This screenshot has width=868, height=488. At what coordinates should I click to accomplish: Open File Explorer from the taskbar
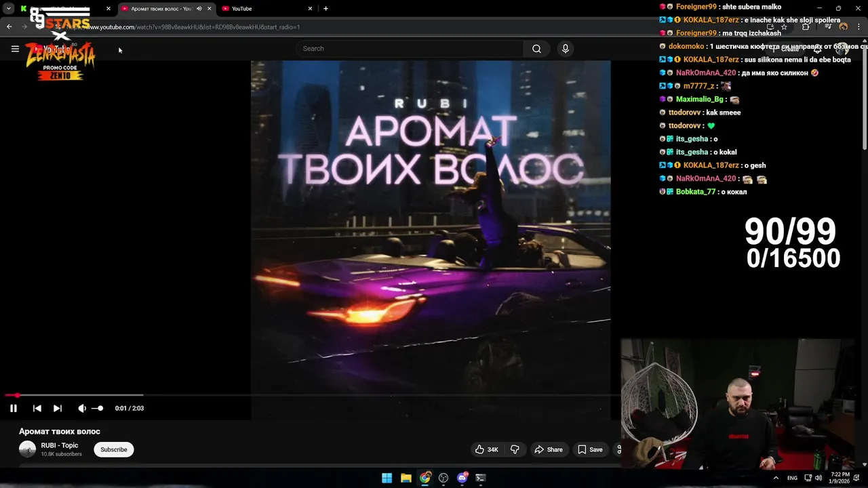406,478
